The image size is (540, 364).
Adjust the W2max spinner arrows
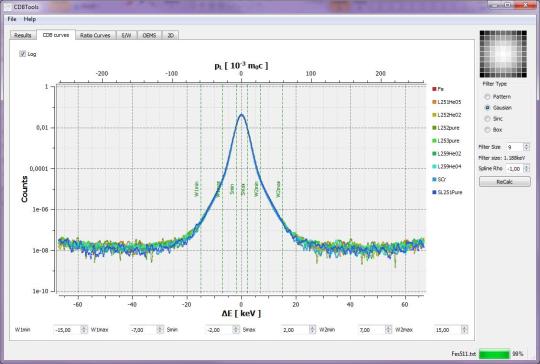465,330
